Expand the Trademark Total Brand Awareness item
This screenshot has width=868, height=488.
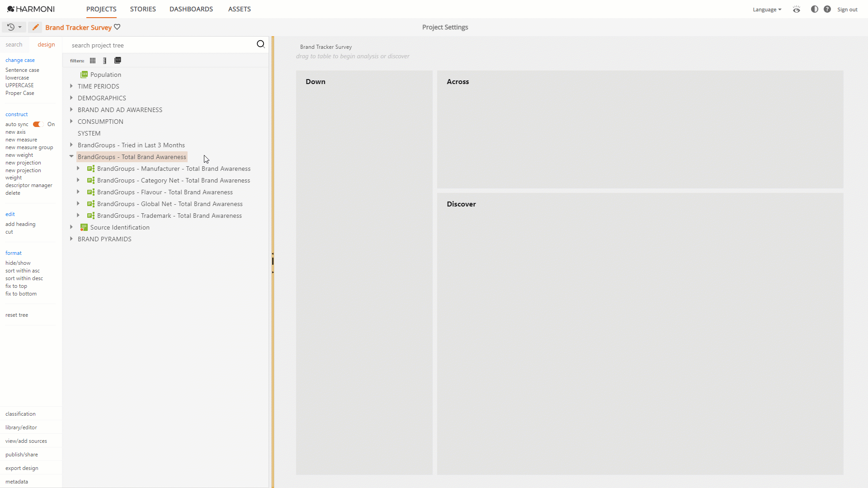pyautogui.click(x=78, y=215)
